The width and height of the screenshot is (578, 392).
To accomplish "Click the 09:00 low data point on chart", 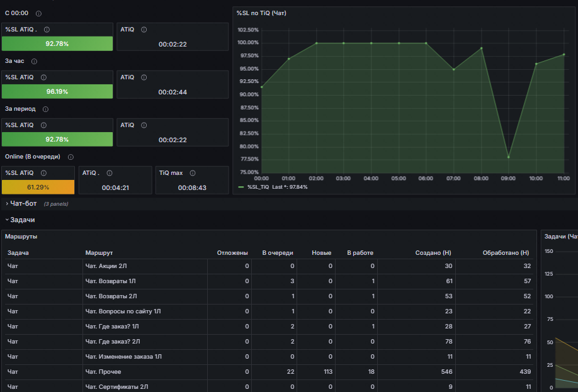I will tap(508, 157).
